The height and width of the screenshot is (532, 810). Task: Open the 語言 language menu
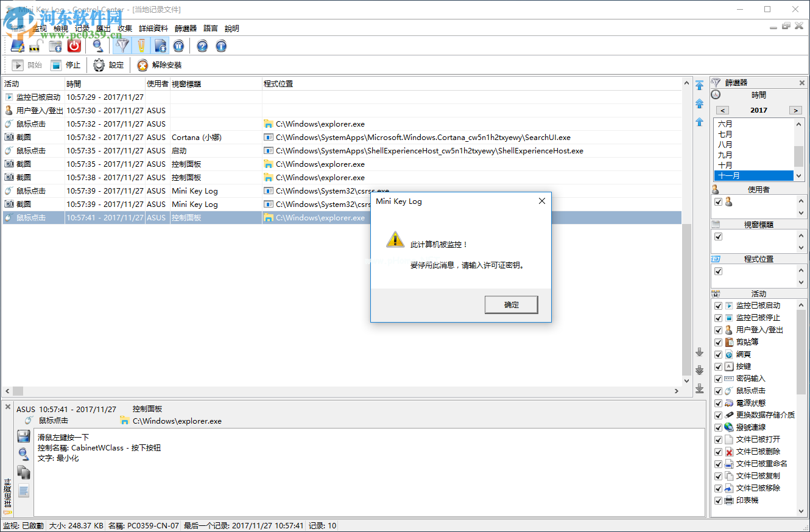tap(211, 28)
